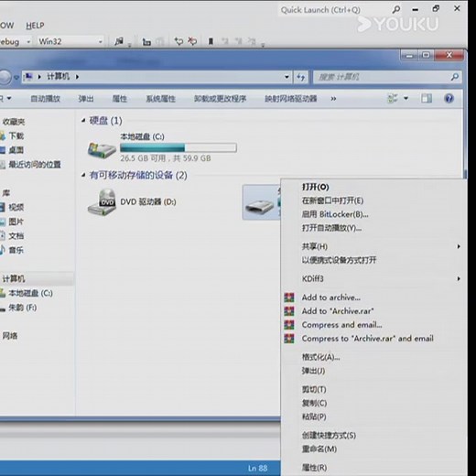Toggle the preview pane icon
The height and width of the screenshot is (476, 476).
coord(427,99)
